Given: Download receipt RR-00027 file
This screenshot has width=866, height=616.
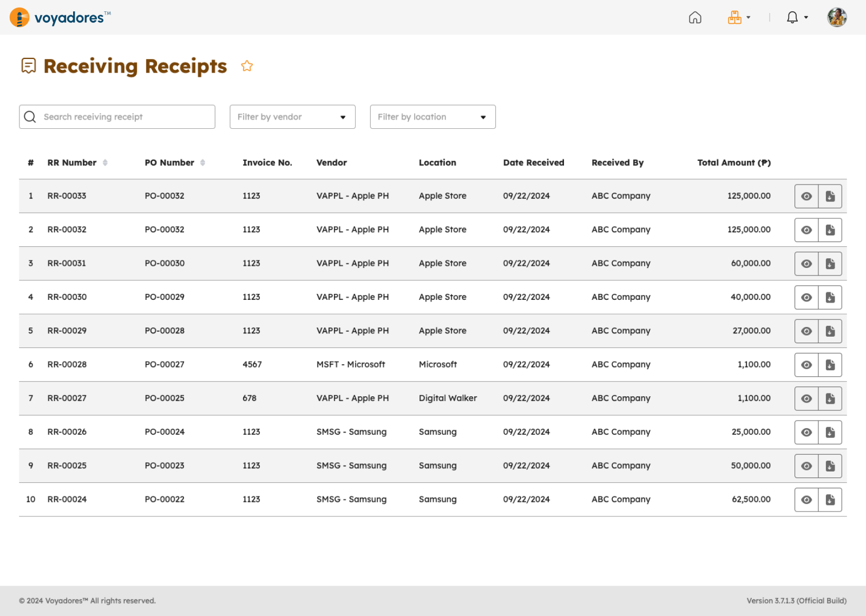Looking at the screenshot, I should click(830, 398).
